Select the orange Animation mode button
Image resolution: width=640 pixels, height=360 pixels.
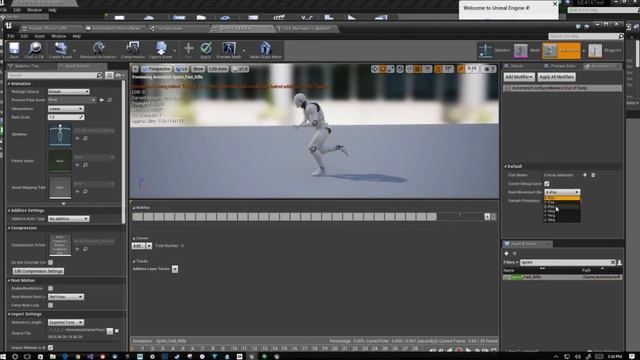click(x=561, y=50)
